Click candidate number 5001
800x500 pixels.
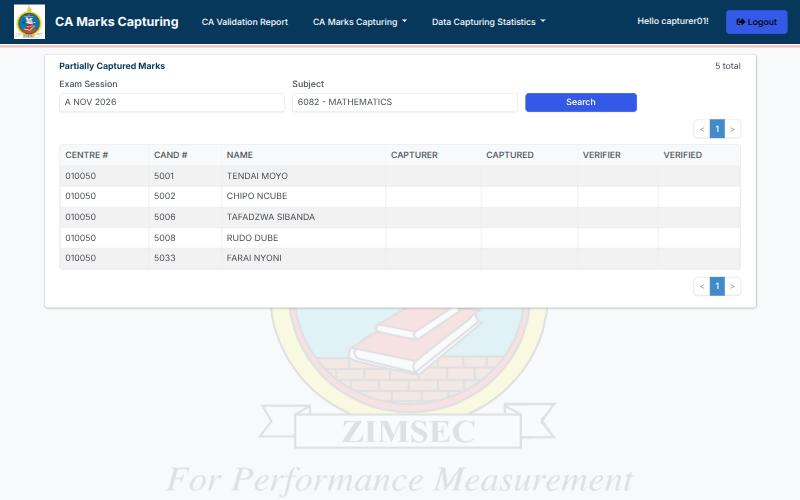(164, 176)
